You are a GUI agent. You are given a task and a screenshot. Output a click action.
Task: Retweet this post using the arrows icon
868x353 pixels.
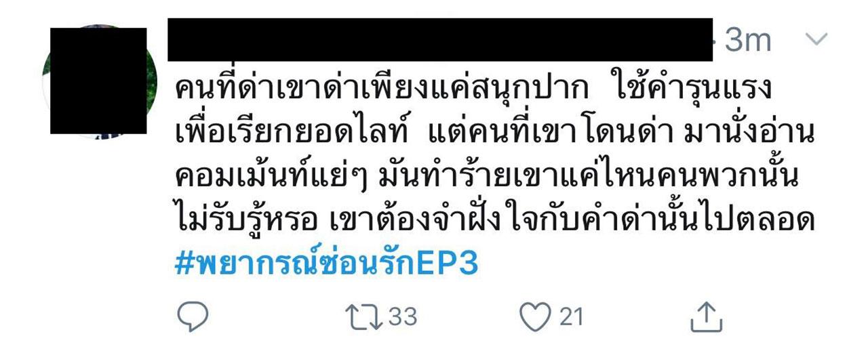point(361,316)
